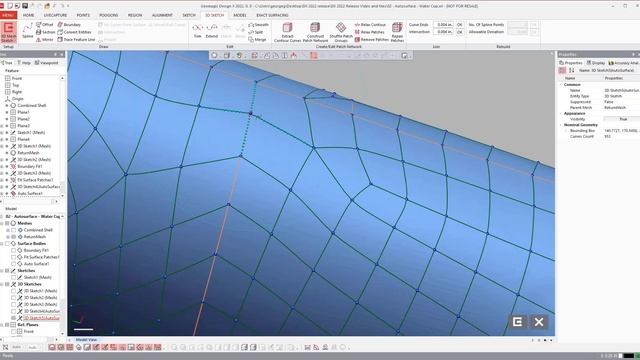Toggle visibility checkbox for 3D Sketch1 (Mesh) in Model tree
This screenshot has height=360, width=640.
13,291
